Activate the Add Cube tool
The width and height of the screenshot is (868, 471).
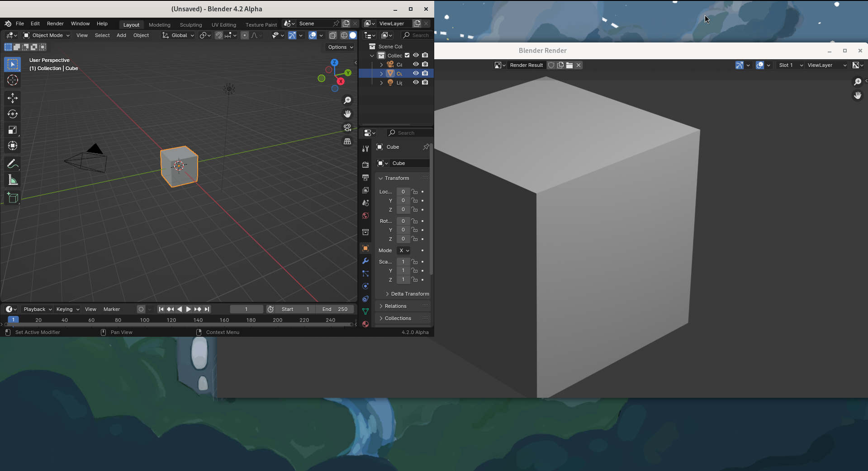13,198
